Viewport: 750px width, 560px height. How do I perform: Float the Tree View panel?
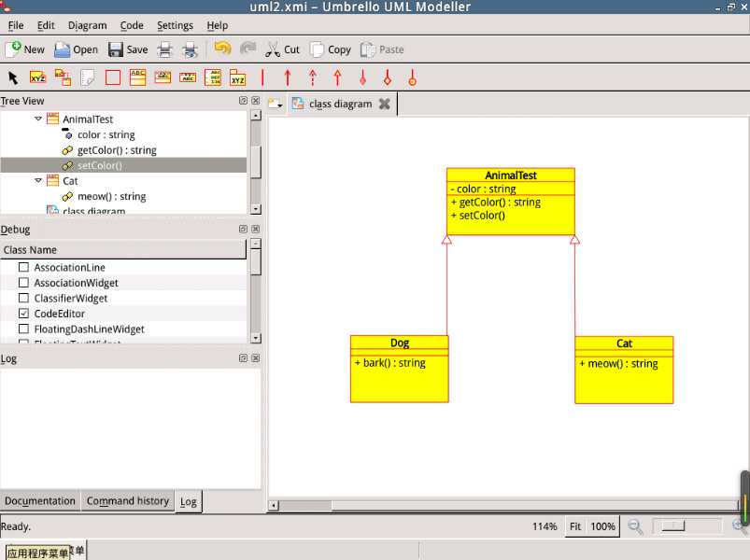click(243, 101)
